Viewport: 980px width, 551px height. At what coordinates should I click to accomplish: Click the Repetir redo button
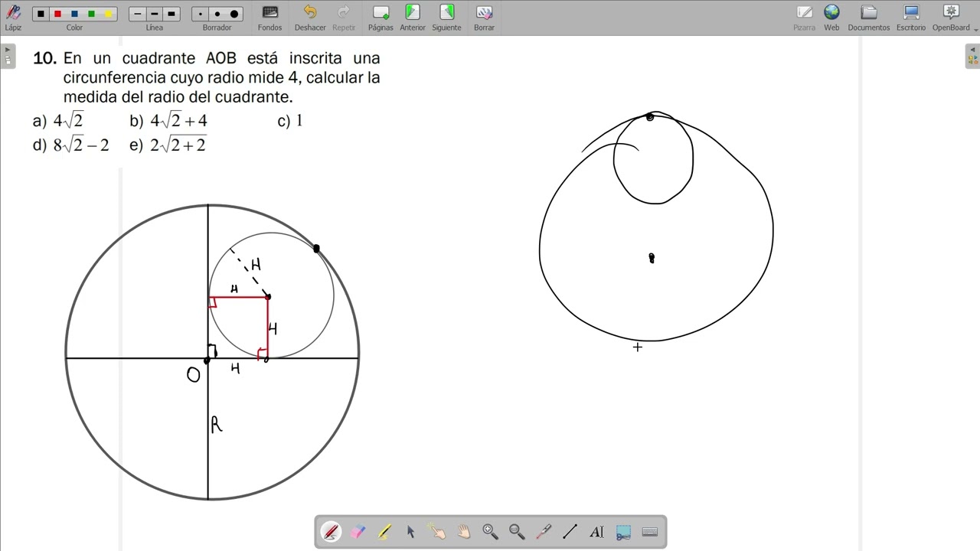click(344, 17)
